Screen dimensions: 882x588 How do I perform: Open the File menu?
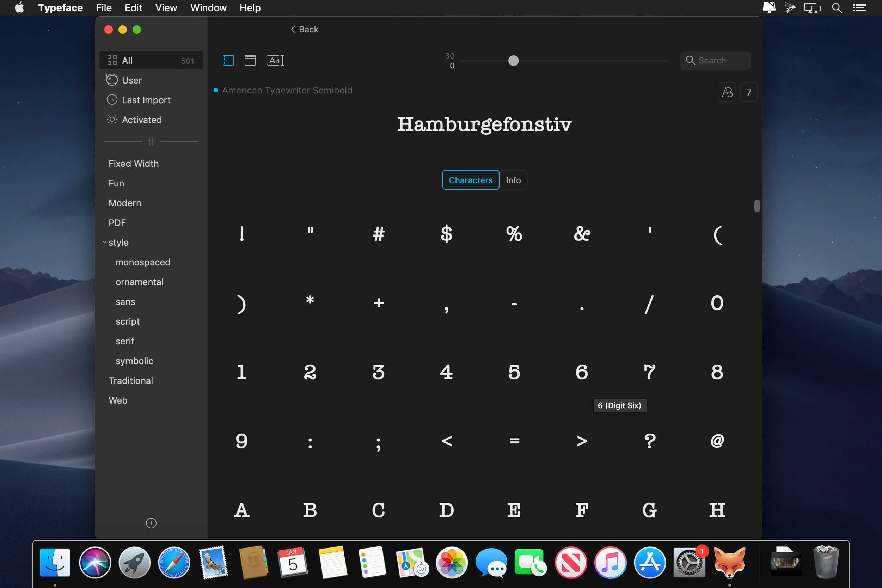[x=104, y=8]
